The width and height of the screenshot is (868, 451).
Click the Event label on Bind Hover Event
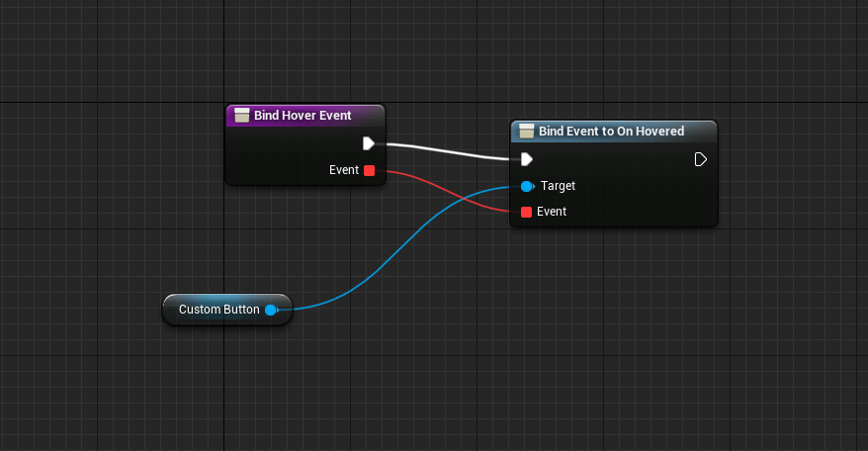coord(344,170)
